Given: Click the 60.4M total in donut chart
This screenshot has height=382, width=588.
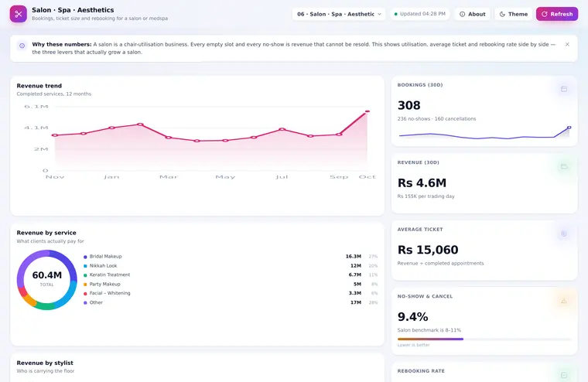Looking at the screenshot, I should tap(47, 275).
